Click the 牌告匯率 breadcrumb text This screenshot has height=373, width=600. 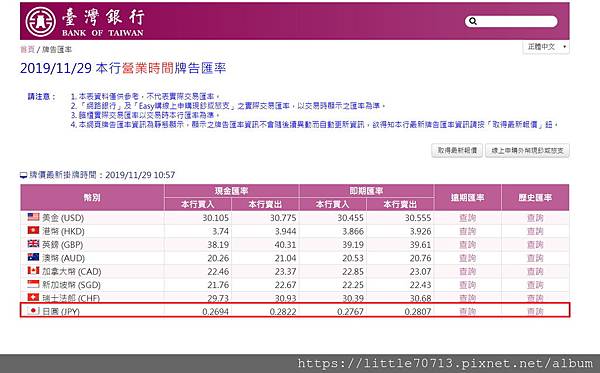click(x=57, y=49)
